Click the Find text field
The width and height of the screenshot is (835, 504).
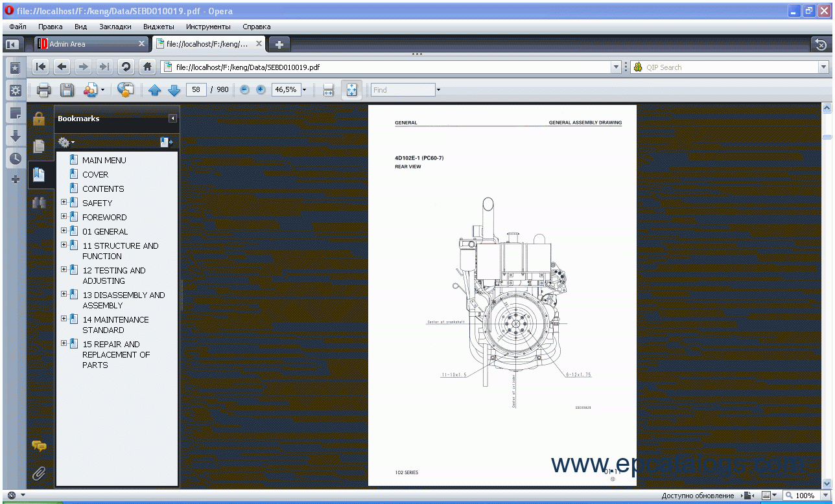[403, 90]
